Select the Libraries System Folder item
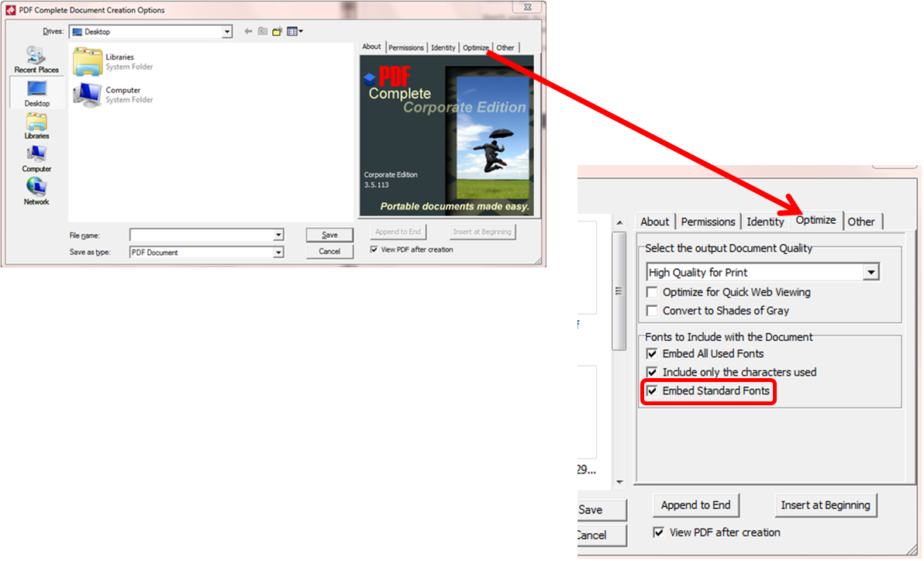The height and width of the screenshot is (561, 924). [x=113, y=62]
